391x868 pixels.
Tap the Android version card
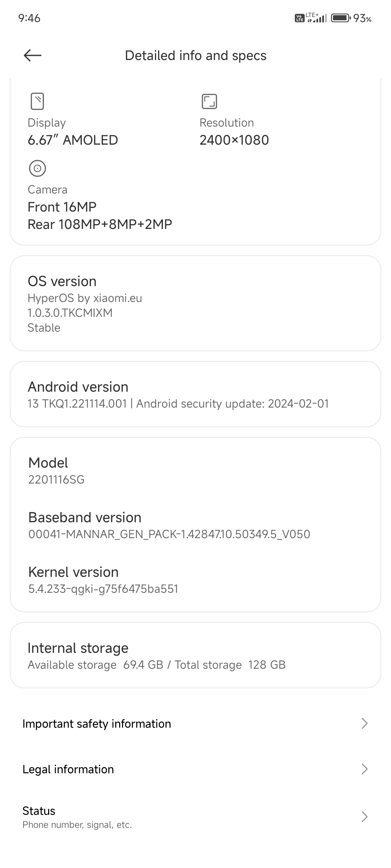[x=195, y=394]
